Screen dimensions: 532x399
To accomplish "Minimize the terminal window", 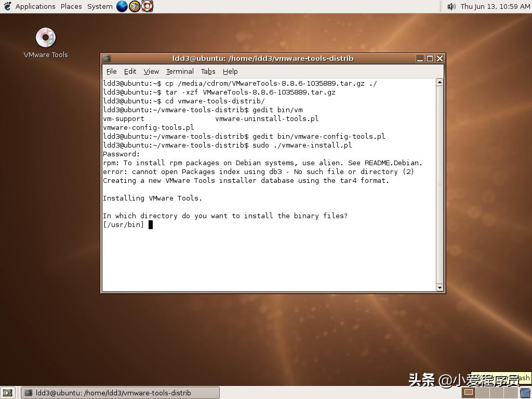I will point(420,59).
